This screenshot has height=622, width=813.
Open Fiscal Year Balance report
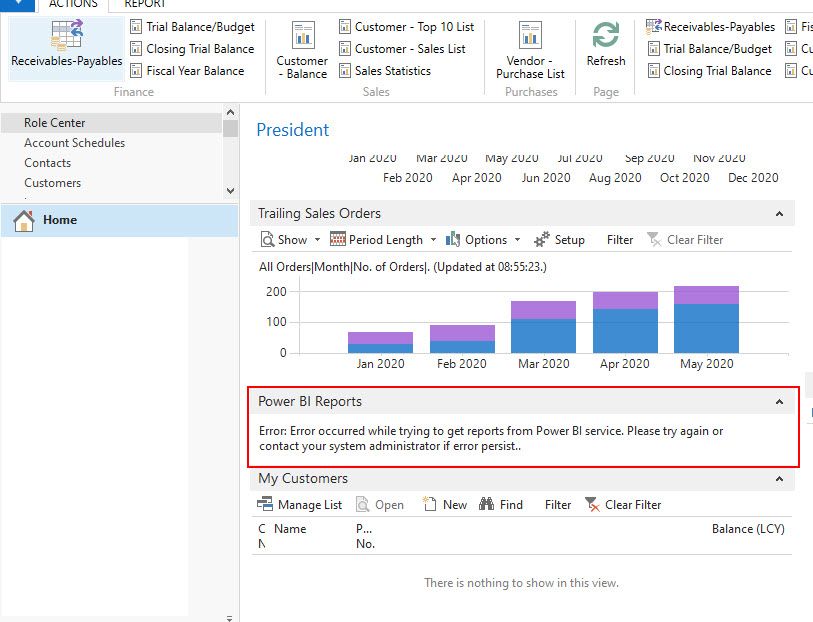pyautogui.click(x=187, y=70)
